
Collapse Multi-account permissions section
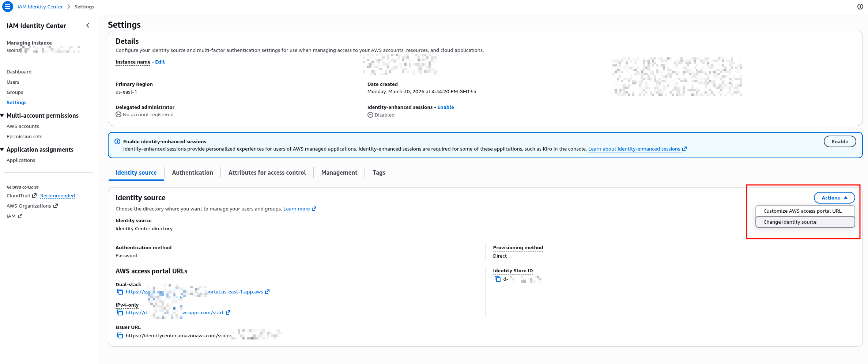click(3, 115)
